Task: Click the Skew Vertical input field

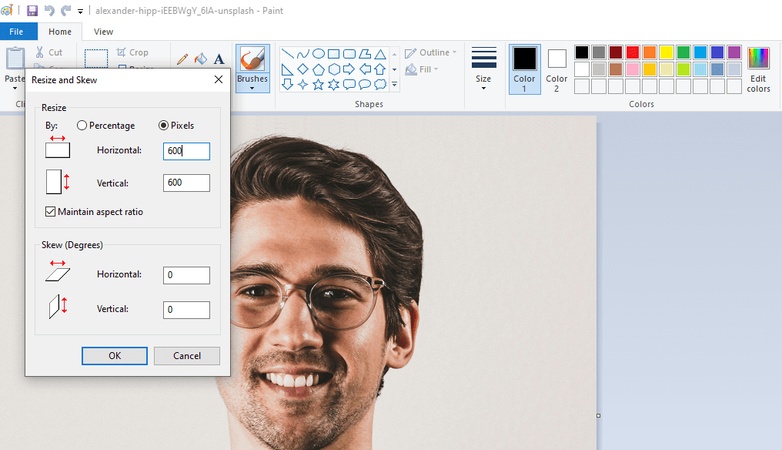Action: [187, 310]
